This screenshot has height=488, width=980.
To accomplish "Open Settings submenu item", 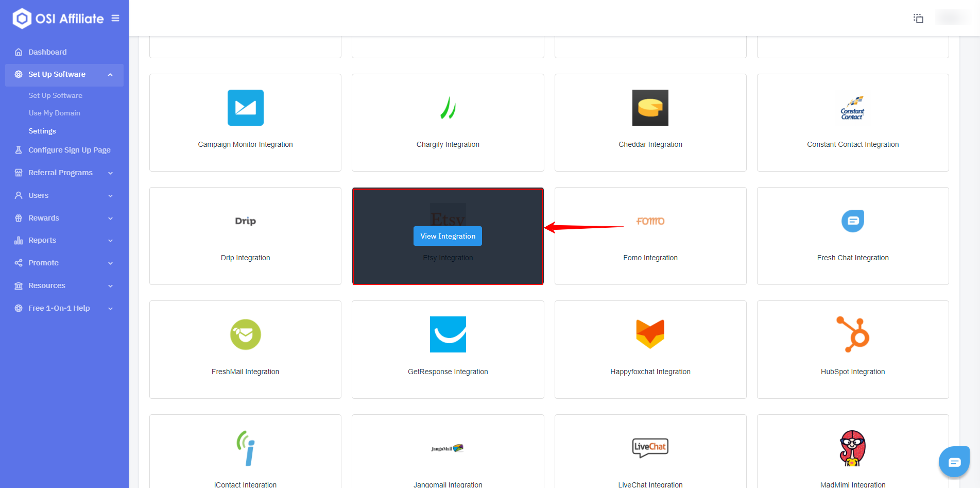I will point(42,131).
